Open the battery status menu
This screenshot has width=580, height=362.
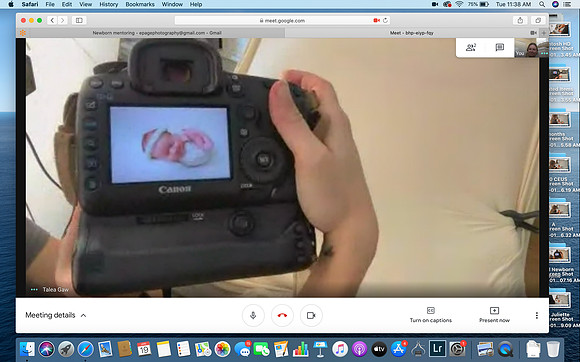point(478,4)
